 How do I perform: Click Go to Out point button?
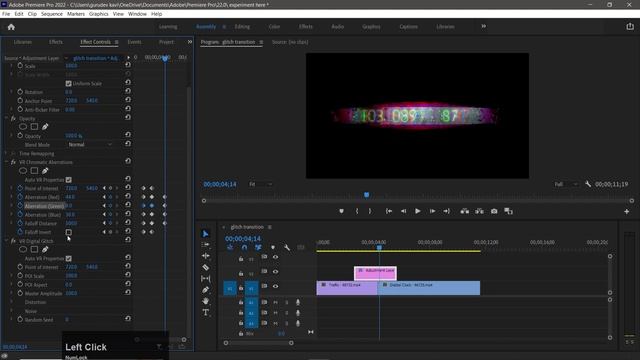pos(447,211)
